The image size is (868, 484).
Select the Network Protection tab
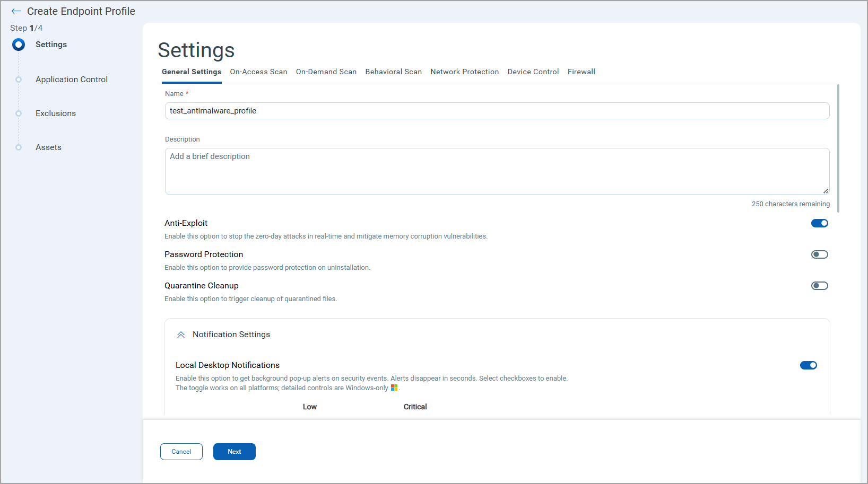click(464, 72)
